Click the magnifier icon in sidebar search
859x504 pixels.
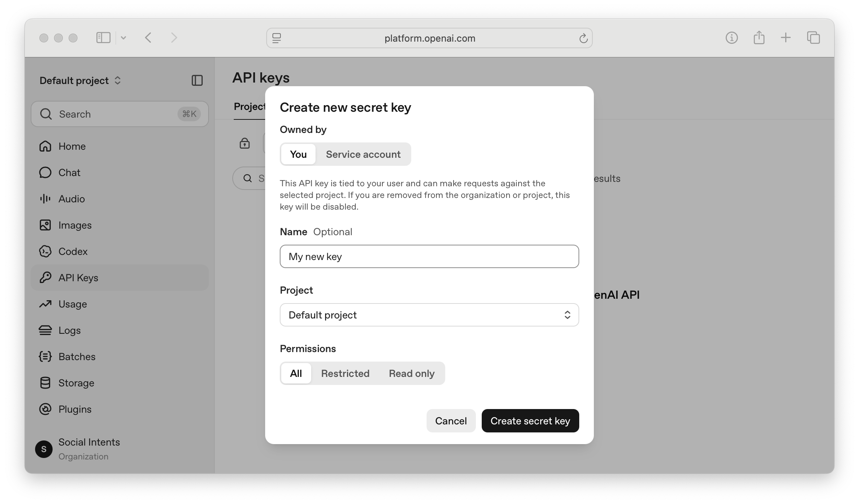coord(46,114)
